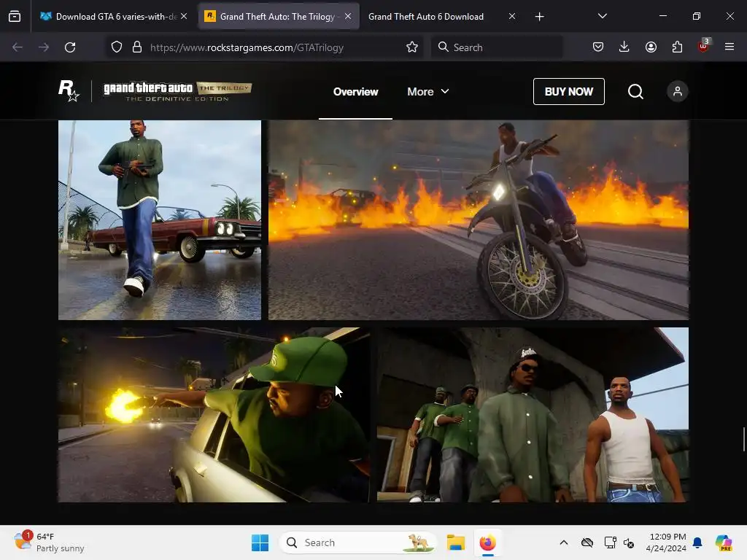Click the Firefox Search box
Viewport: 747px width, 560px height.
coord(497,47)
